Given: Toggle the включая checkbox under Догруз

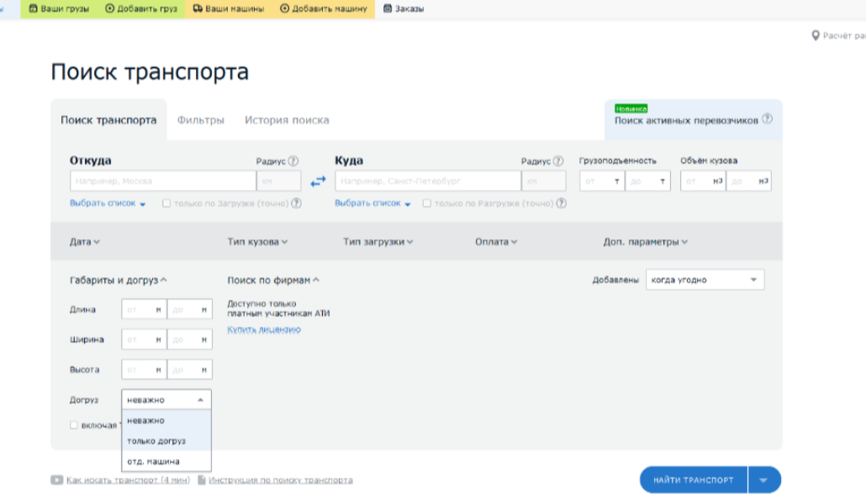Looking at the screenshot, I should 74,425.
